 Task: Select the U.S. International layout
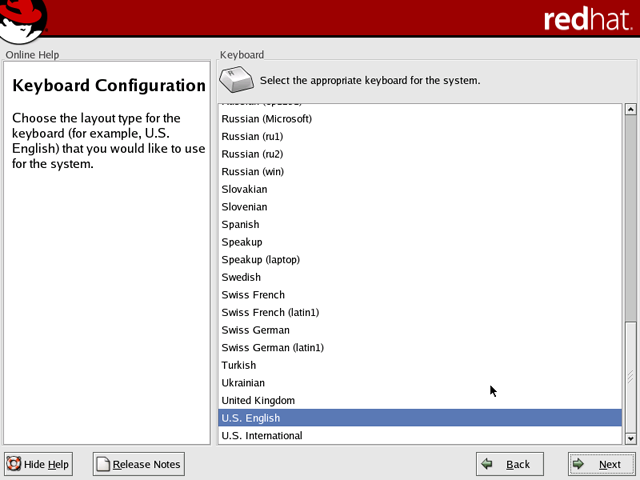point(261,436)
